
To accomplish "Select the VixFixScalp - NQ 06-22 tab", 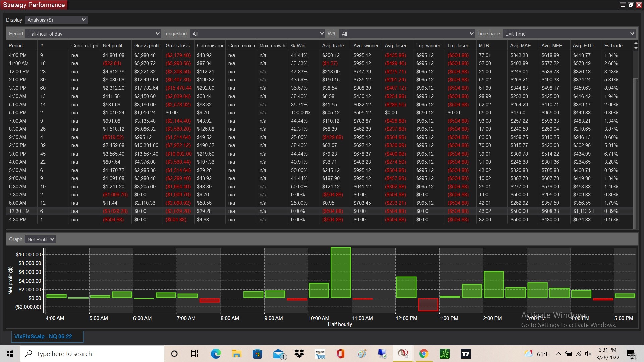I will click(x=43, y=336).
